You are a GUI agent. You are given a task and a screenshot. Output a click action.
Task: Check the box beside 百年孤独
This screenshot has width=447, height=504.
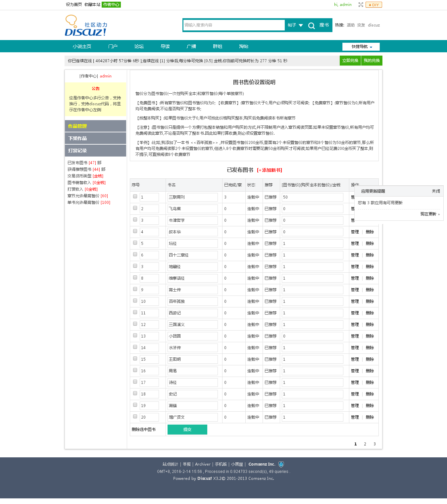(x=135, y=300)
